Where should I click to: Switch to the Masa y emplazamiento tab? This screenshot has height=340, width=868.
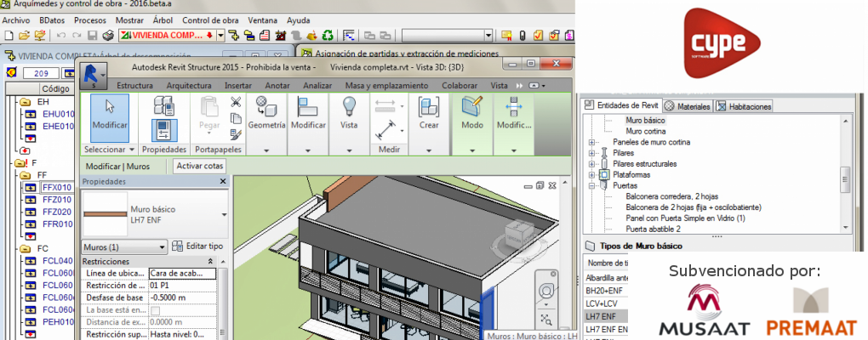click(x=386, y=86)
